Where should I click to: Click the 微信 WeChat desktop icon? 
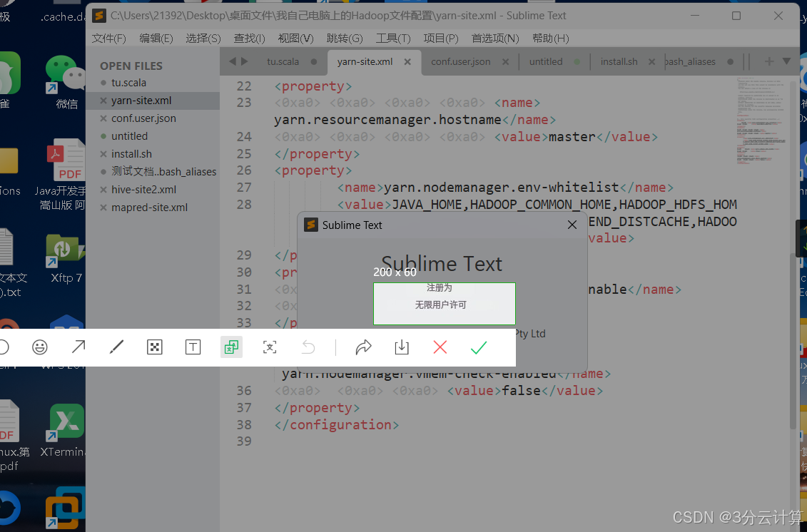pyautogui.click(x=66, y=82)
